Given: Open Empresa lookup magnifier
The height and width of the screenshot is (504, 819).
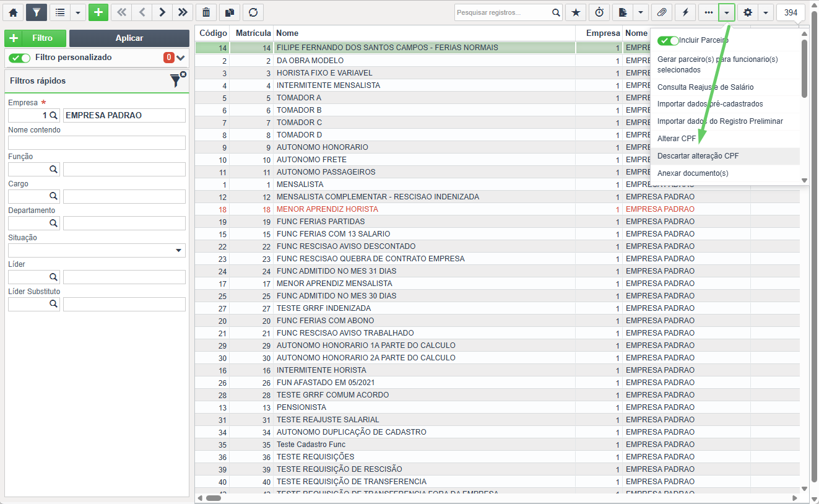Looking at the screenshot, I should [x=54, y=115].
